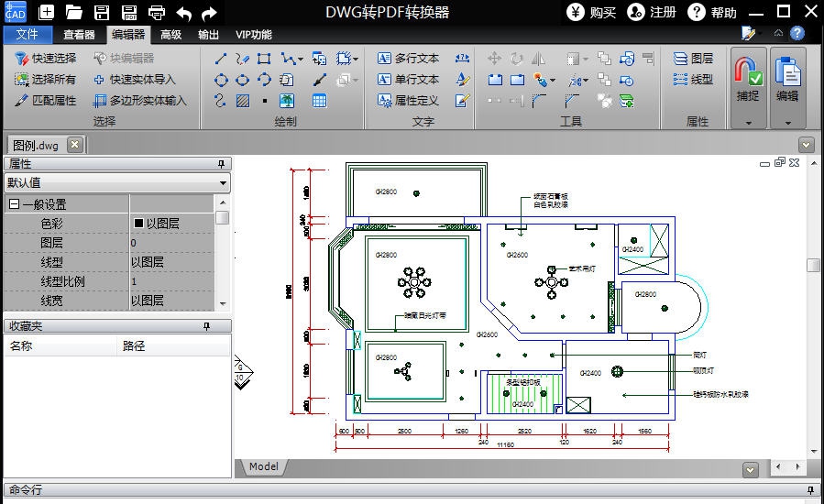Select the 多行文本 multiline text tool

pyautogui.click(x=409, y=59)
